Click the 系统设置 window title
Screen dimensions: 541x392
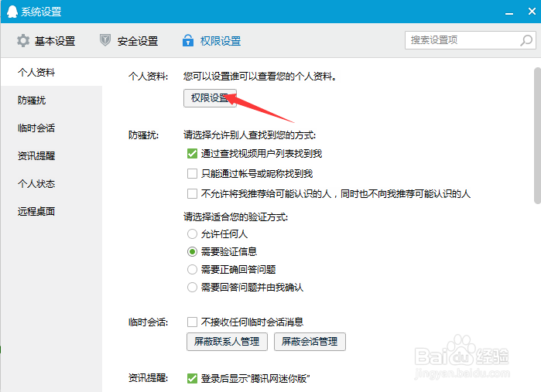click(41, 12)
